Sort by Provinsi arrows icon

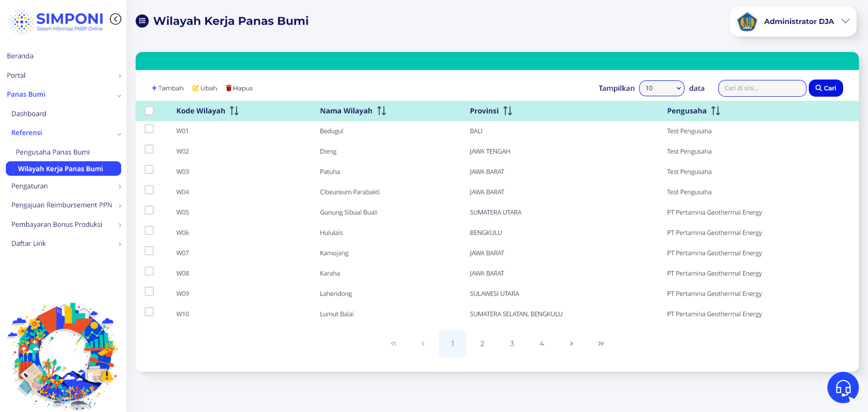point(508,111)
